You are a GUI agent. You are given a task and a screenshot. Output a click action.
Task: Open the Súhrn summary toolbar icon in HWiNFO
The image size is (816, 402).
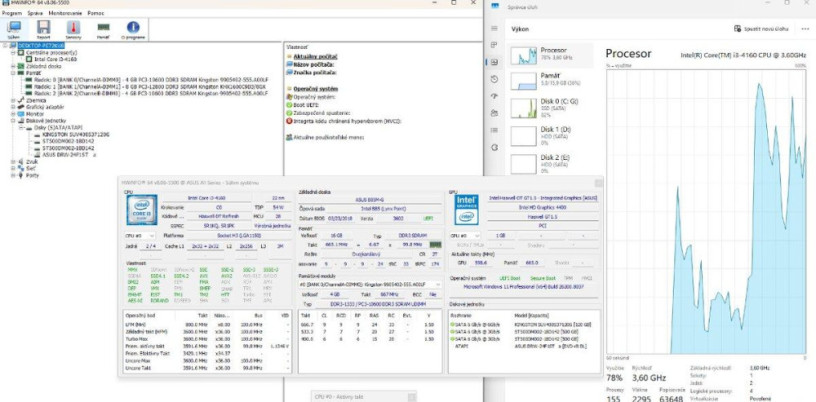(14, 30)
